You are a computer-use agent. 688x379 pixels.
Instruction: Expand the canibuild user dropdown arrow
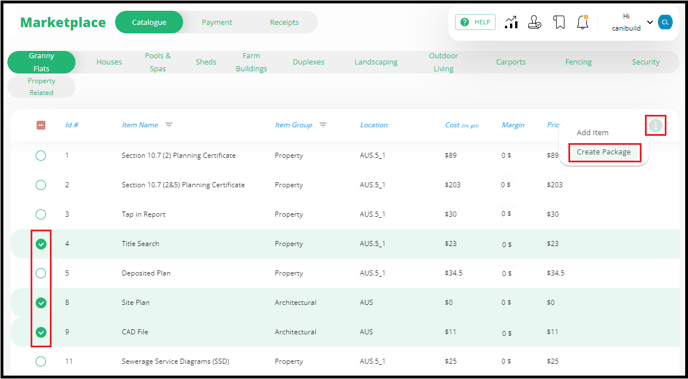click(x=650, y=22)
